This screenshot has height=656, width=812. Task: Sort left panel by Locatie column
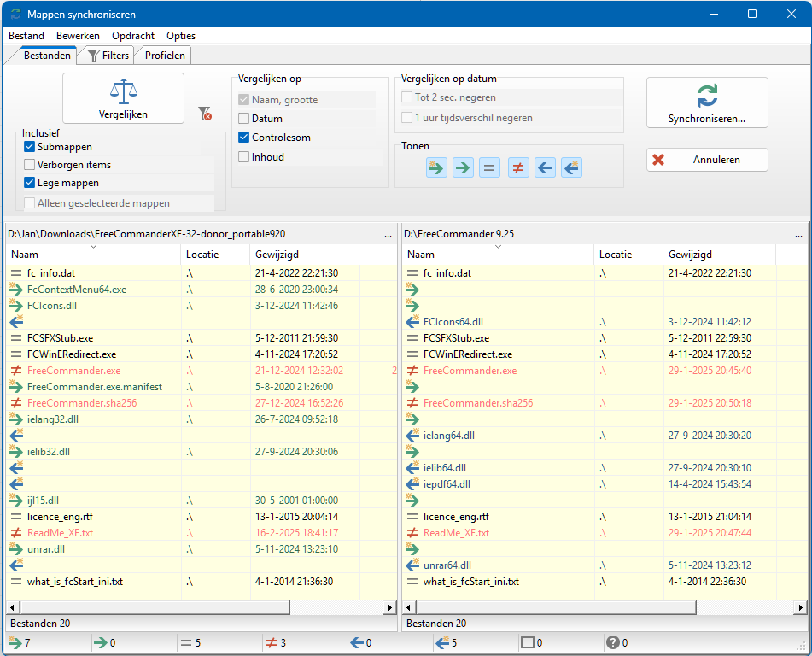tap(215, 255)
